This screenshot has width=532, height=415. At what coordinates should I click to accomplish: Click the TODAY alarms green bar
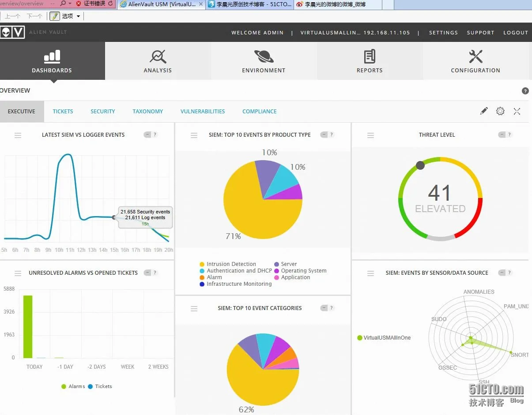pos(28,327)
